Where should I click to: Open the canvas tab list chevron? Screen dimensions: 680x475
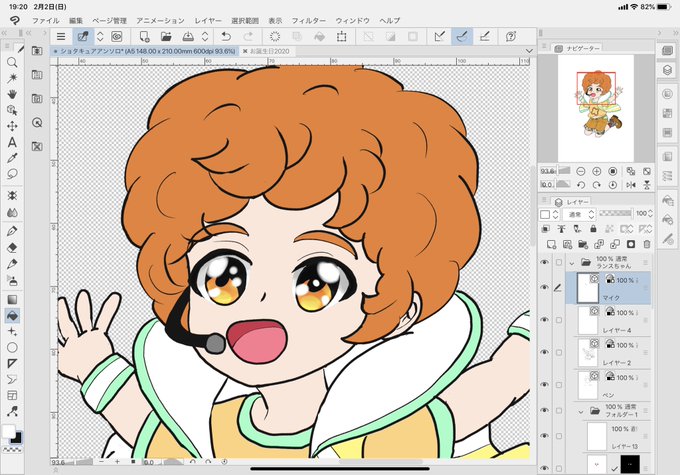click(529, 51)
